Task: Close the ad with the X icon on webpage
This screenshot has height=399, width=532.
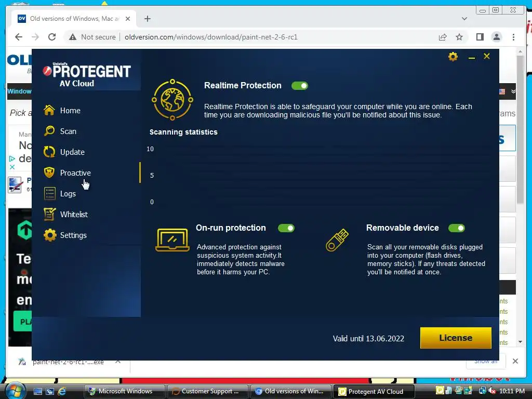Action: point(12,167)
